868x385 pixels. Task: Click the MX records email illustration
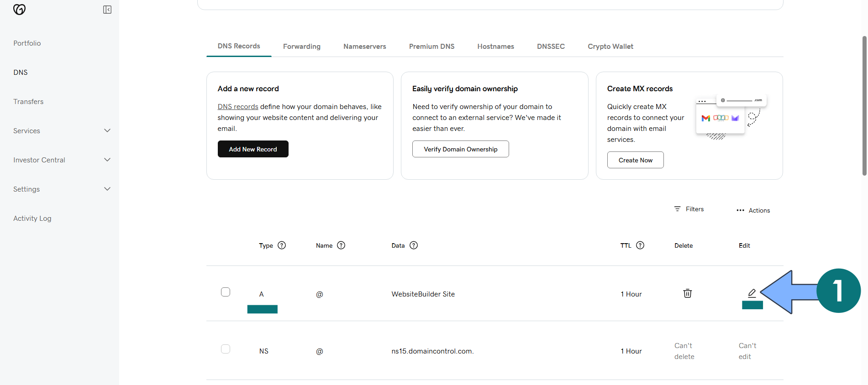[731, 118]
